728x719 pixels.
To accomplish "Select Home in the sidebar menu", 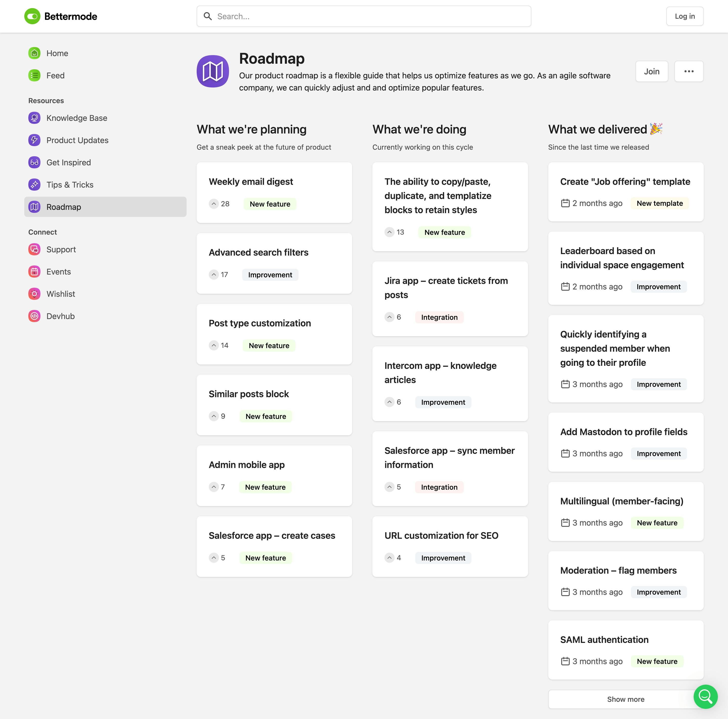I will [57, 53].
